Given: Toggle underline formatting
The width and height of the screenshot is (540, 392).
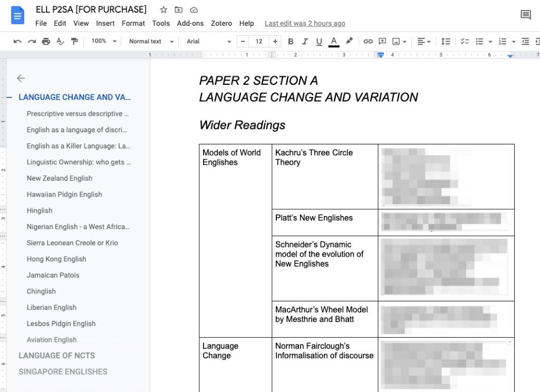Looking at the screenshot, I should point(319,41).
